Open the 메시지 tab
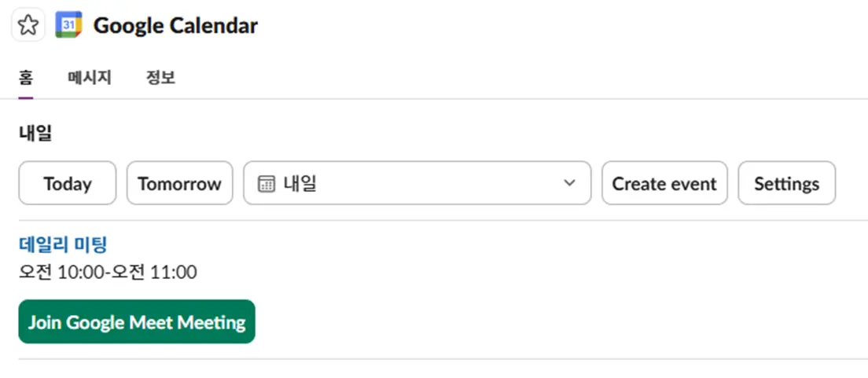Screen dimensions: 868x378 (90, 78)
